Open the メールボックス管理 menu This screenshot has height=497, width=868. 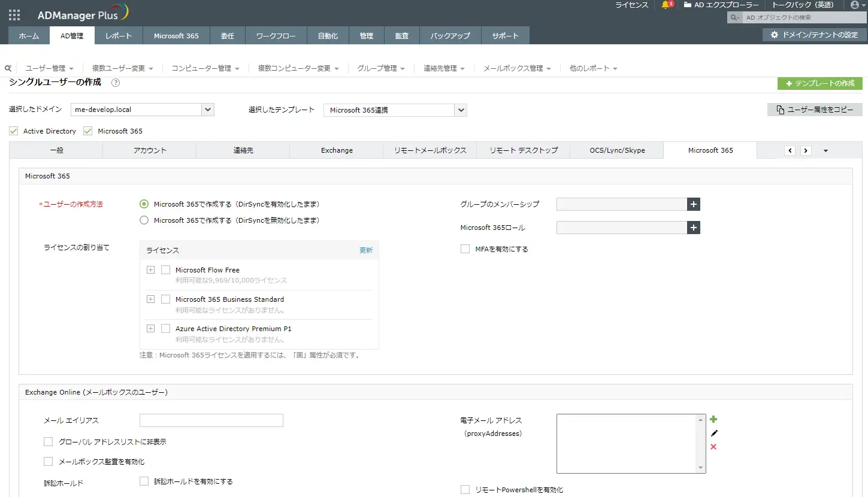point(517,68)
